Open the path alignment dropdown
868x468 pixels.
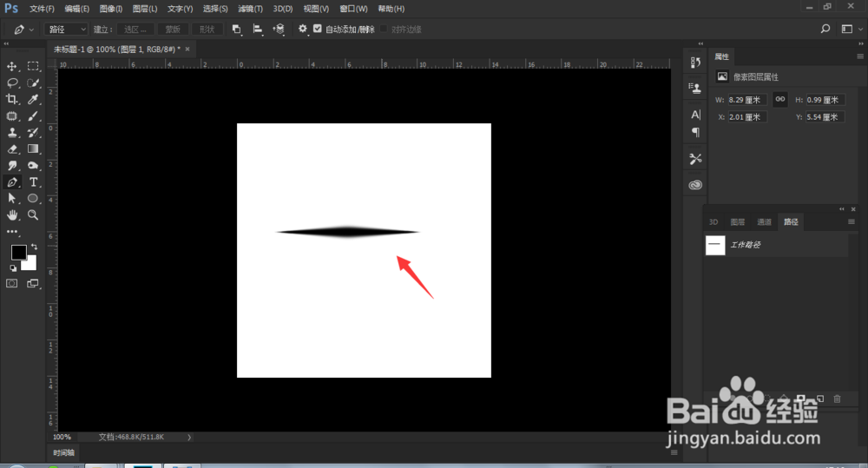pyautogui.click(x=258, y=30)
